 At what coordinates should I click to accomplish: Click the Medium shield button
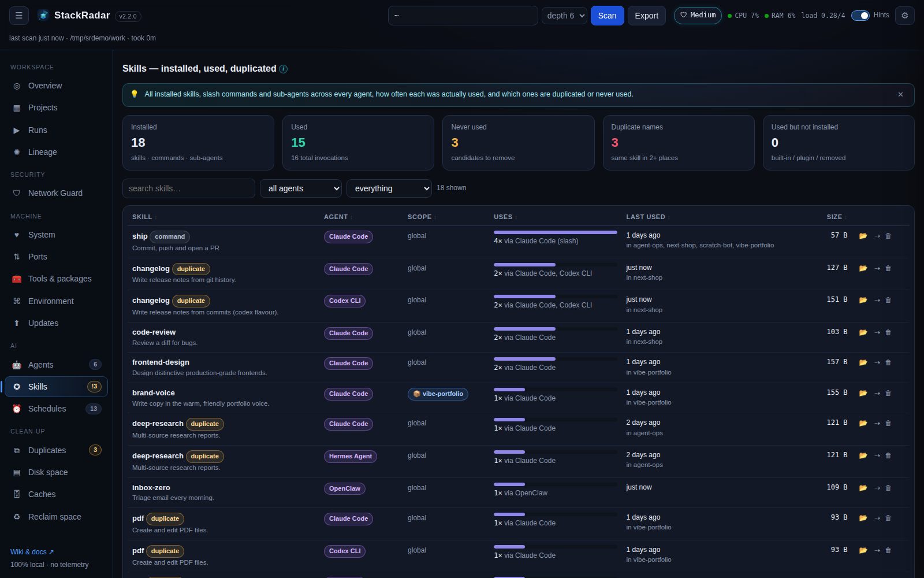[698, 16]
